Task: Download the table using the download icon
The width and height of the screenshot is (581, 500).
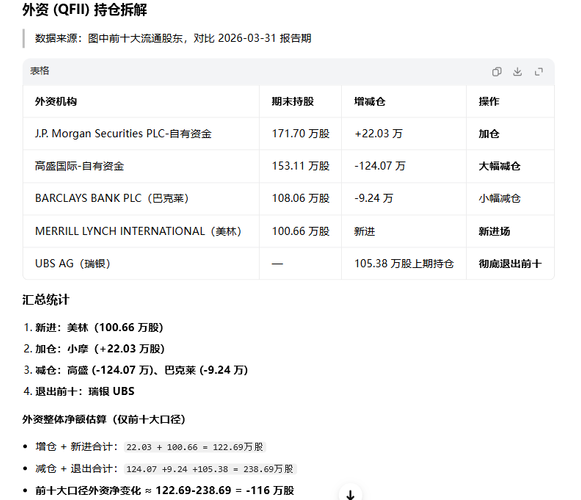Action: (x=518, y=72)
